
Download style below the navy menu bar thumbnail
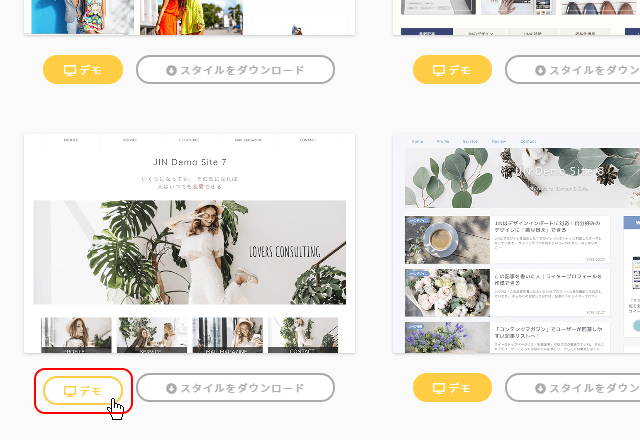[x=573, y=69]
